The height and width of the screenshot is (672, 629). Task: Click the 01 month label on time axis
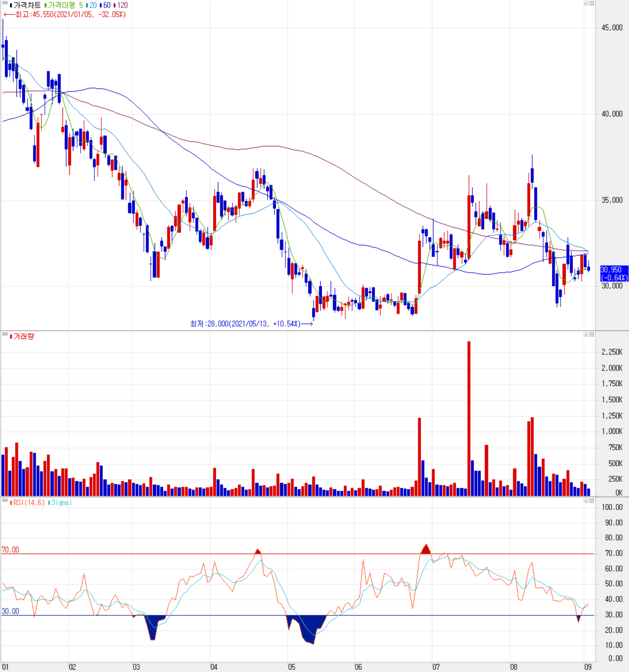point(5,667)
